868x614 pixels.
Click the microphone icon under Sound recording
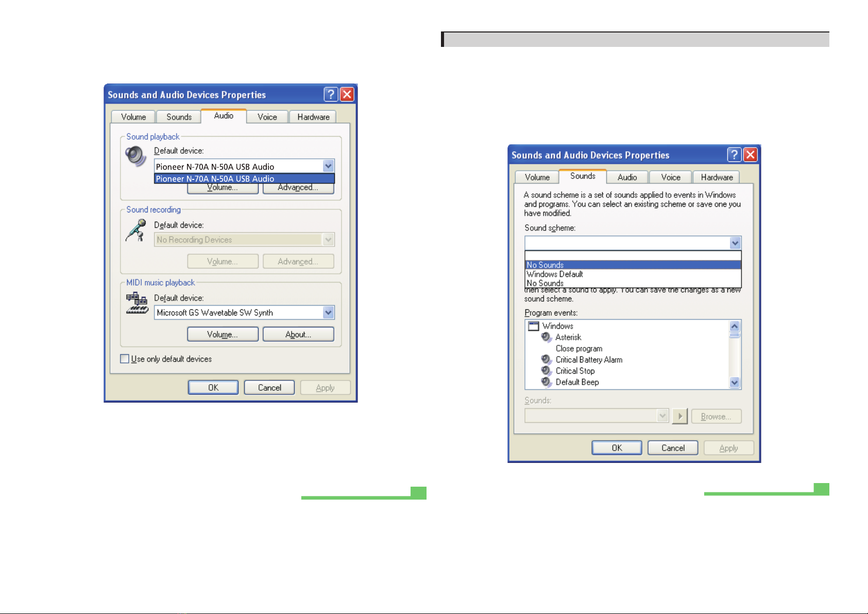(136, 230)
